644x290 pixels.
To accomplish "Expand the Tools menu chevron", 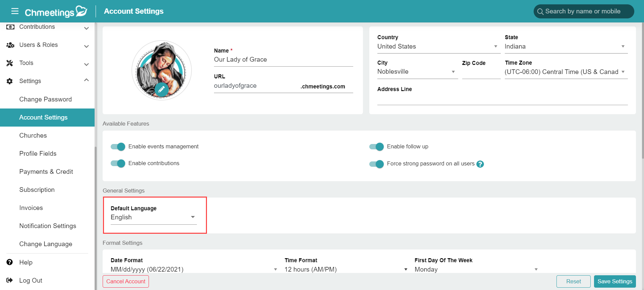I will (x=87, y=64).
